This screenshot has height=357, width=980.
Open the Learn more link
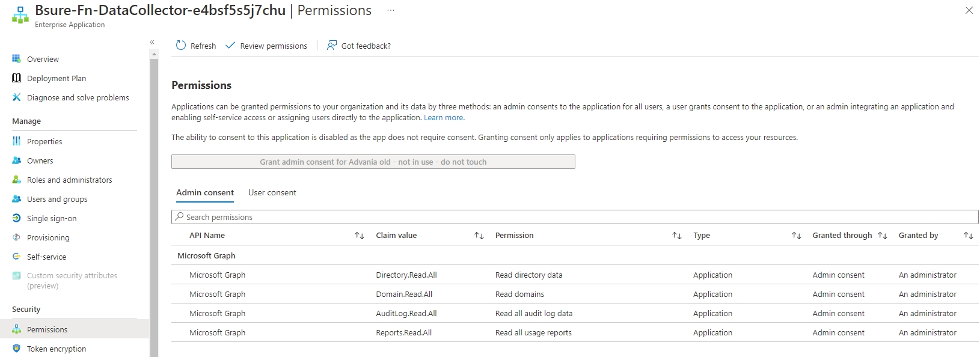tap(444, 118)
